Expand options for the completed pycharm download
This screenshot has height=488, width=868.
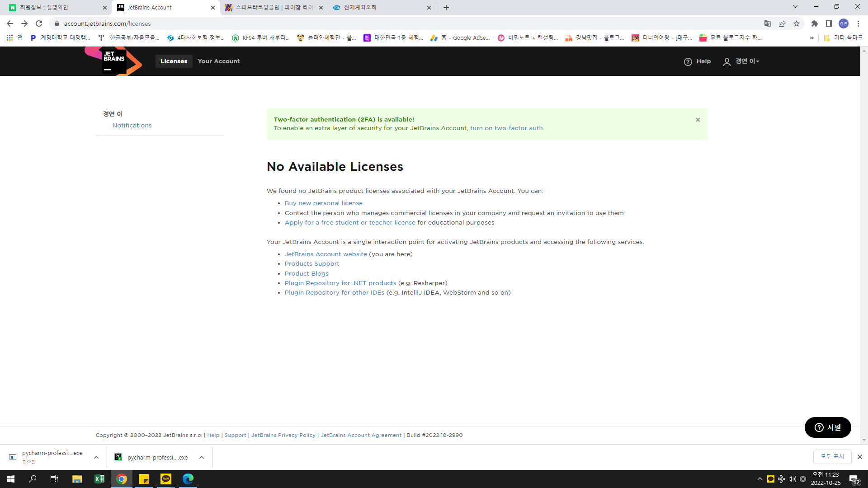[x=202, y=457]
